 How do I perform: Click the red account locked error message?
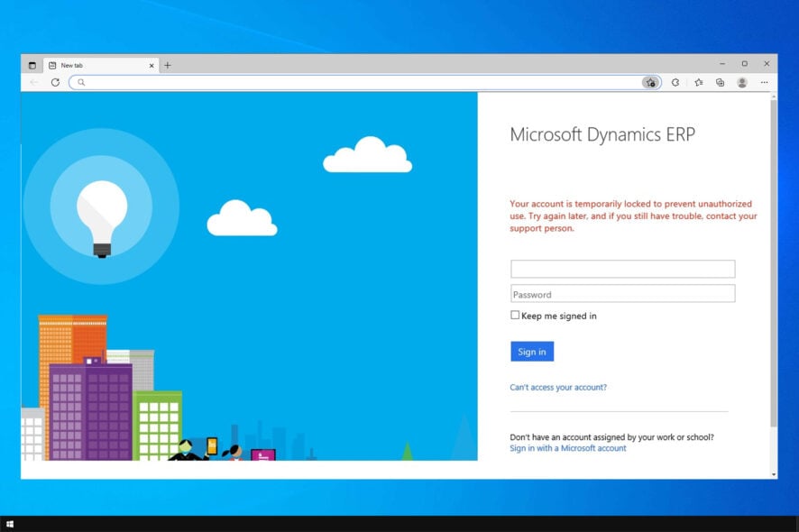tap(633, 216)
